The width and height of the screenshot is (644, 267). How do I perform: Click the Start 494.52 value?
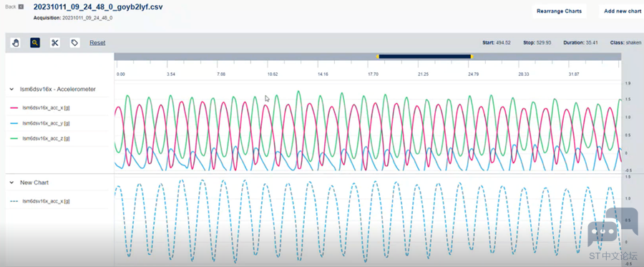click(x=497, y=43)
